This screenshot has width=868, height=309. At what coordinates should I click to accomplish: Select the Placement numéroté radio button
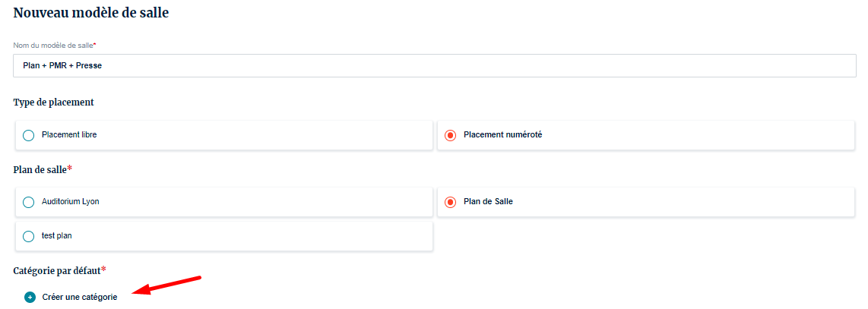tap(450, 135)
